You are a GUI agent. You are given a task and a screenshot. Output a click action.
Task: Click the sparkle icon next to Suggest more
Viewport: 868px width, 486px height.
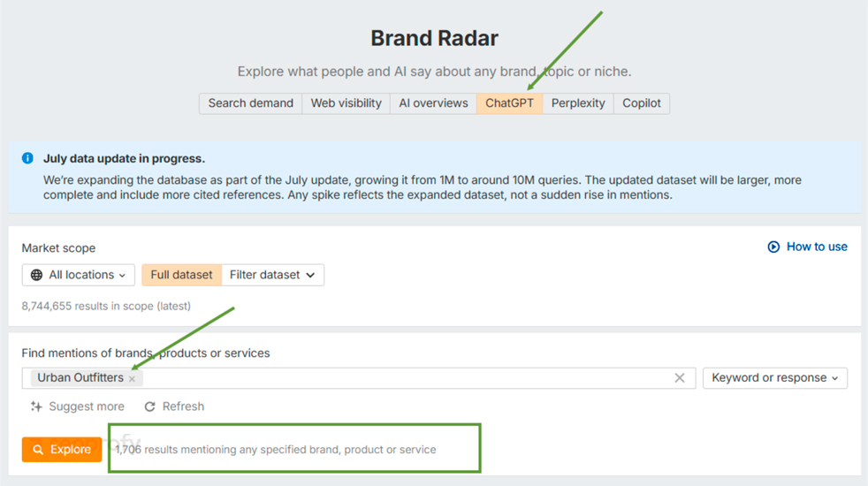(x=36, y=406)
